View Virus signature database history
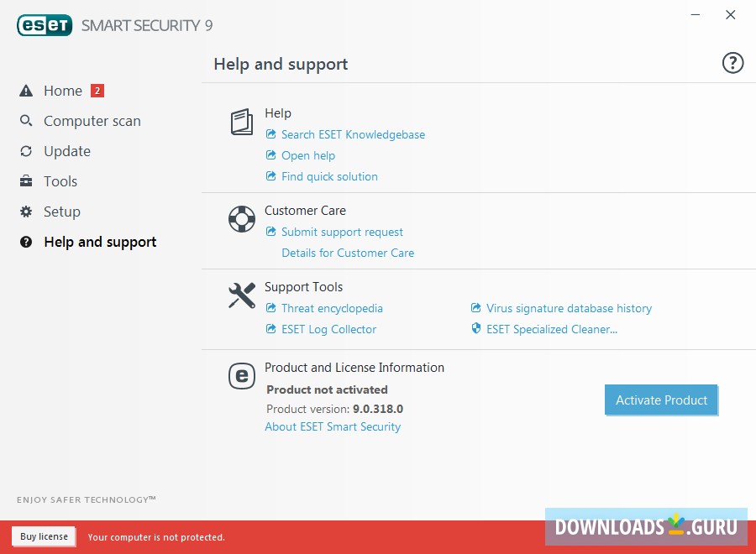The width and height of the screenshot is (756, 554). tap(569, 308)
